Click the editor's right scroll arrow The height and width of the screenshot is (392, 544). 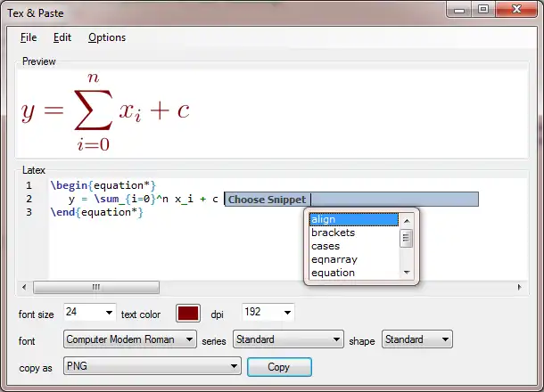(519, 287)
